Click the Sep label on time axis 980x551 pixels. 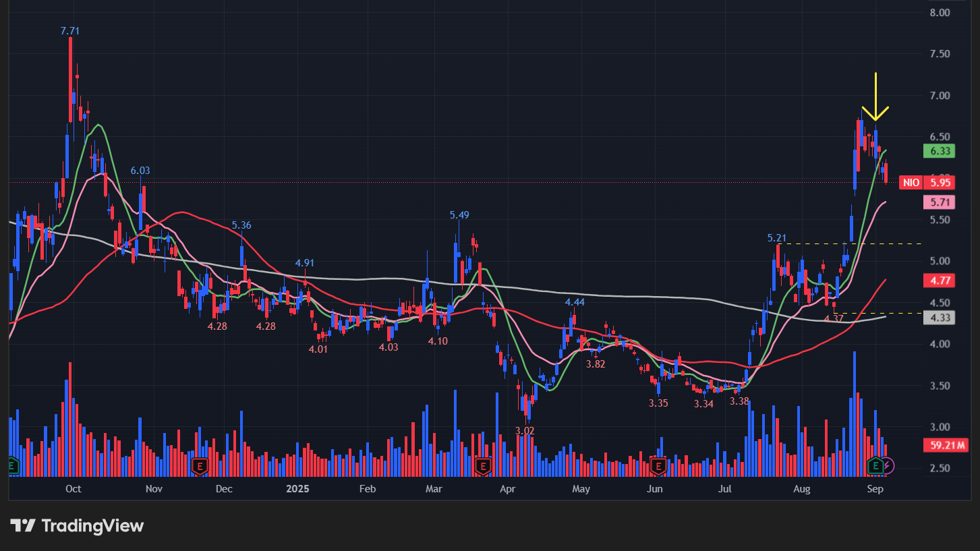click(x=875, y=488)
